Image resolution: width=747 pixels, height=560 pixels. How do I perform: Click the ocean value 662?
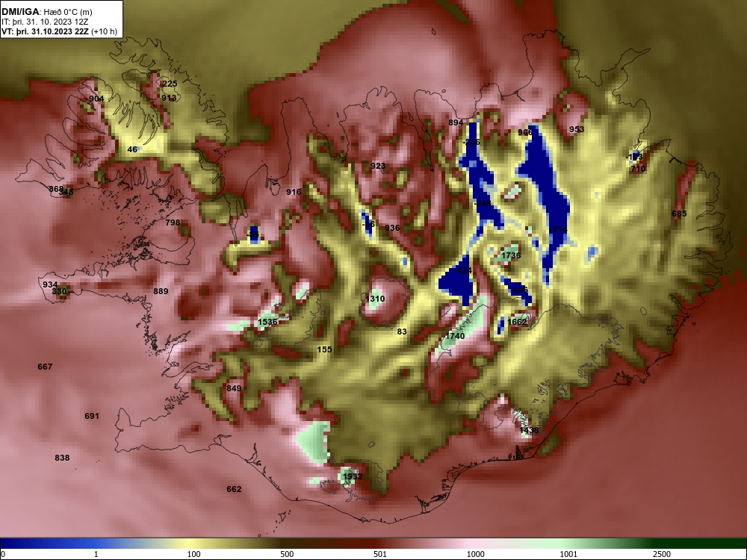tap(234, 489)
